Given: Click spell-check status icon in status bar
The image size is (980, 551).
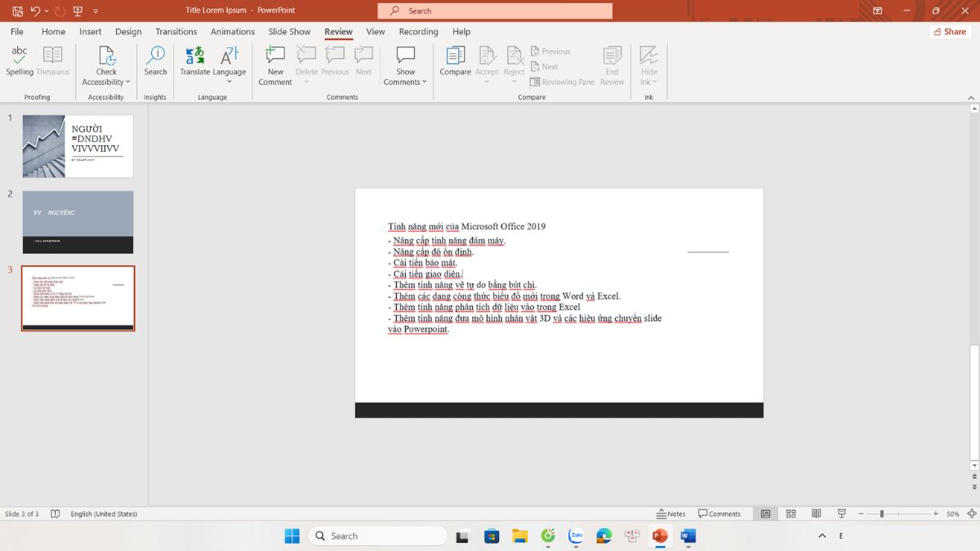Looking at the screenshot, I should [56, 513].
